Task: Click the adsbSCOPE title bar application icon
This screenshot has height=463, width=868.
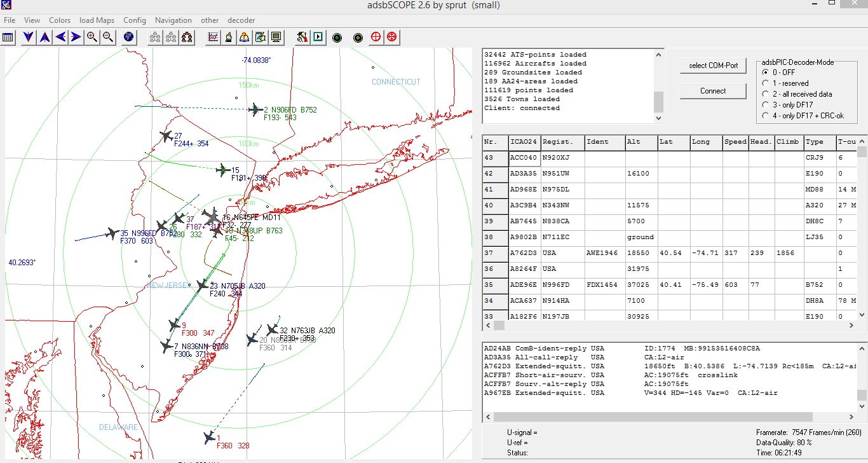Action: point(7,6)
